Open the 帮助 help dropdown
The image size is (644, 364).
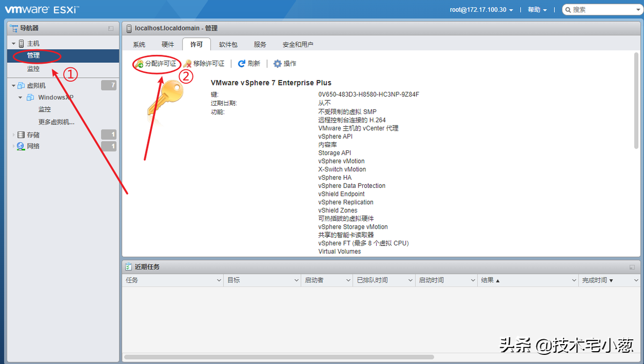point(537,9)
